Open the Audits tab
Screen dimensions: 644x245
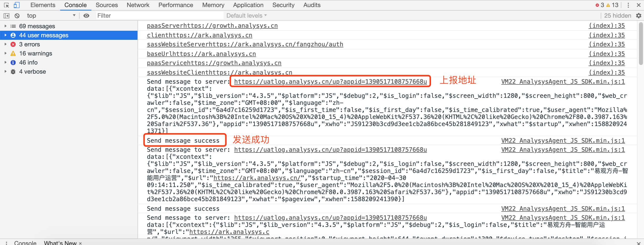(312, 5)
